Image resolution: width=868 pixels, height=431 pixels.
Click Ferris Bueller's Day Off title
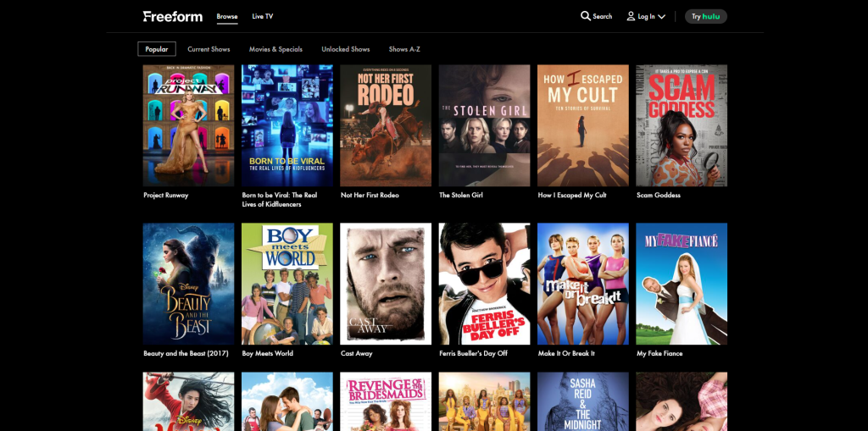tap(473, 354)
